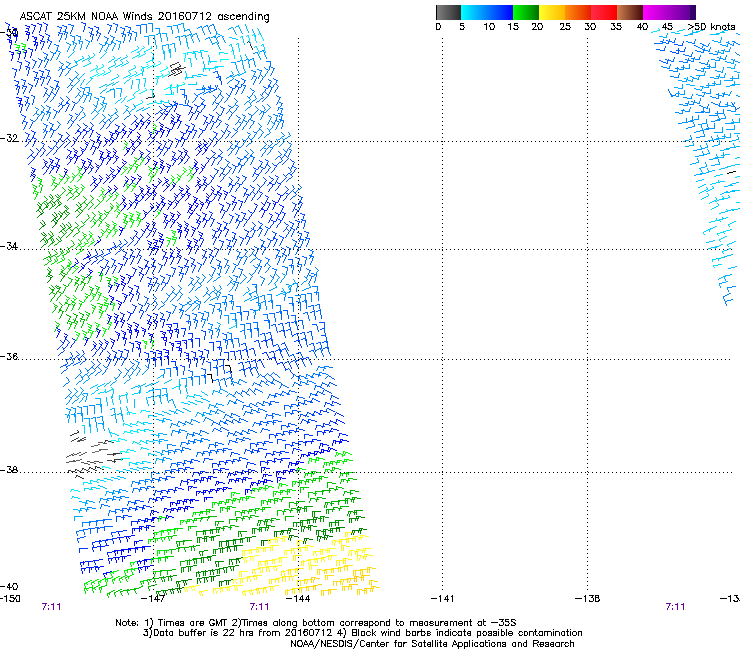Viewport: 740px width, 650px height.
Task: Click the 7:11 time label right of -138
Action: (675, 607)
